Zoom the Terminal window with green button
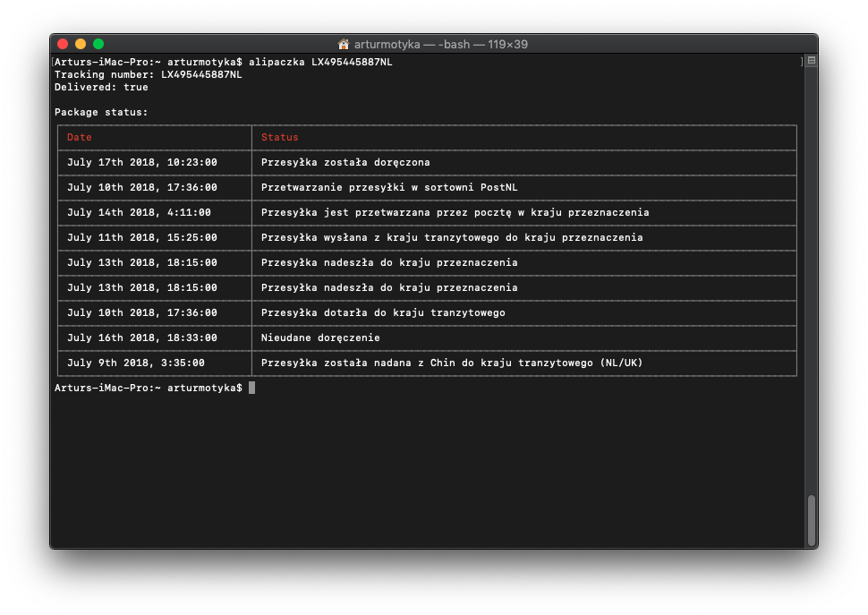868x615 pixels. tap(98, 44)
